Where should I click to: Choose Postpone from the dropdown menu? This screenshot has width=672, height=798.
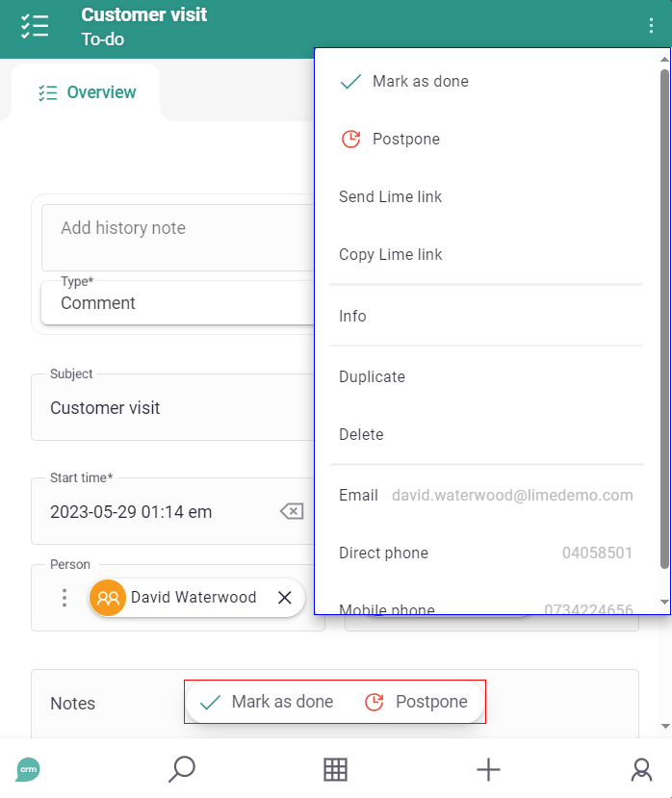[405, 140]
